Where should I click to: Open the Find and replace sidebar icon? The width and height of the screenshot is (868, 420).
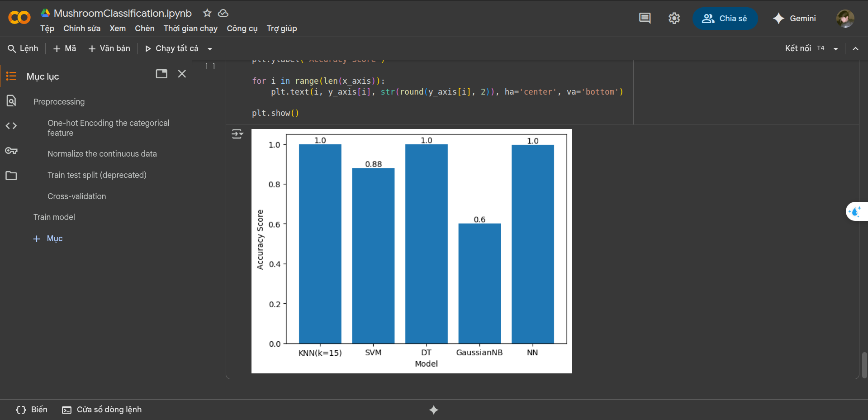[11, 100]
